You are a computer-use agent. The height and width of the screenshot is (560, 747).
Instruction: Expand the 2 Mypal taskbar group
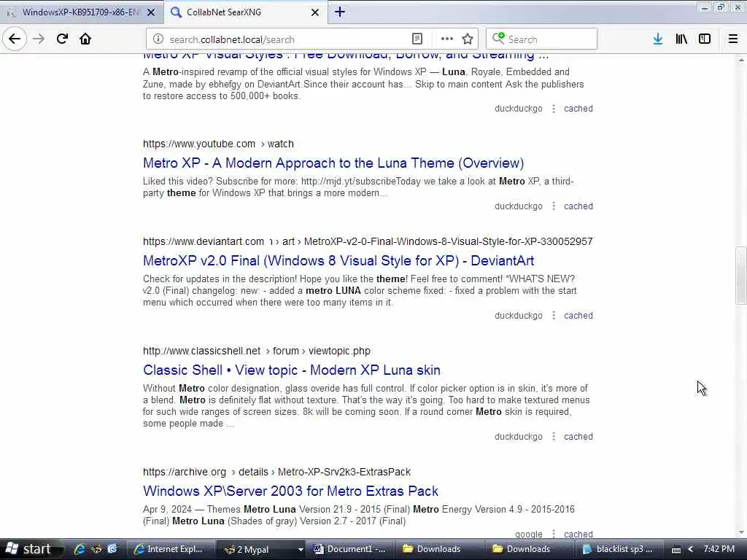click(x=261, y=549)
